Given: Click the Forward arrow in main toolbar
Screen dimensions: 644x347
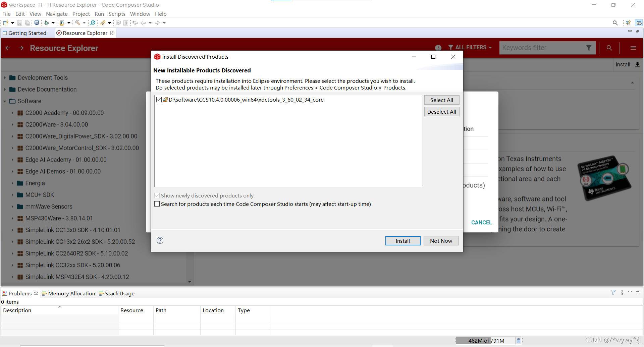Looking at the screenshot, I should point(157,23).
